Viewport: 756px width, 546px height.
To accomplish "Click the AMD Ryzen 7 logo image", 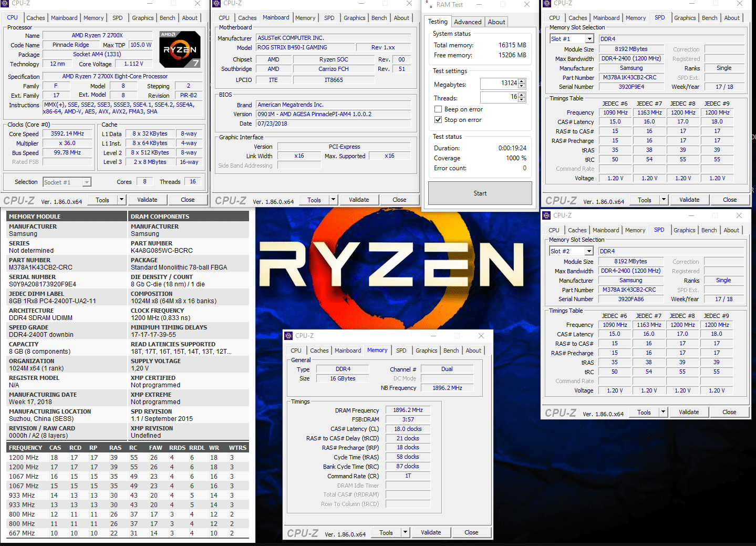I will pos(180,49).
